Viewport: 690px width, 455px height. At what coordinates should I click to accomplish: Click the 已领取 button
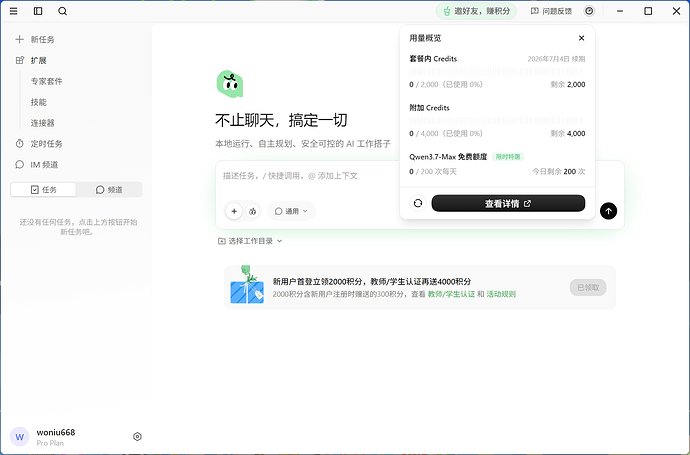588,287
